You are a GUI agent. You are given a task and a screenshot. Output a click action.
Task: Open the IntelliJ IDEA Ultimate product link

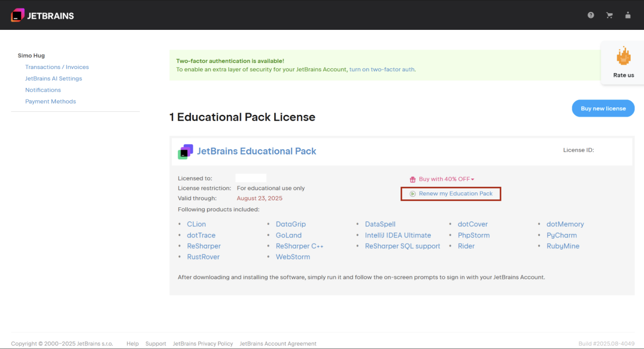coord(398,235)
